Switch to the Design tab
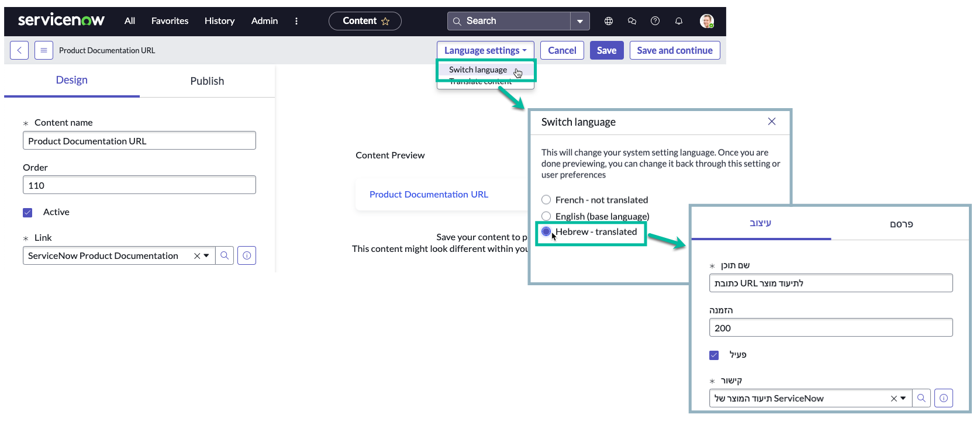The width and height of the screenshot is (980, 422). (x=72, y=80)
